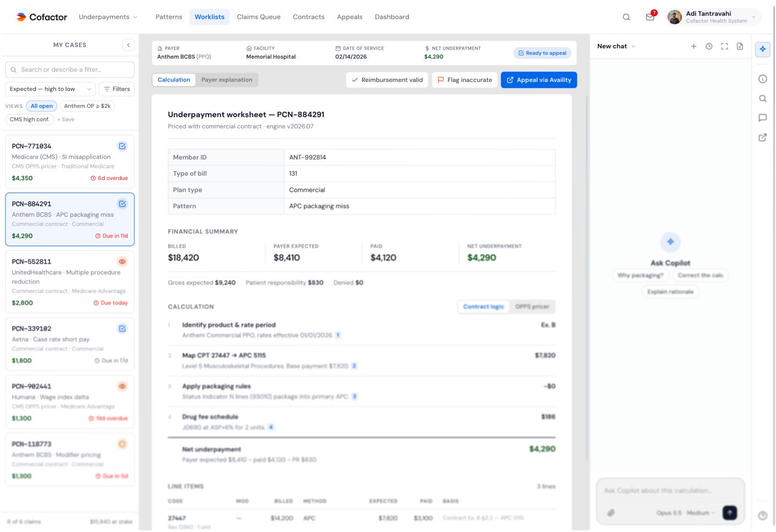
Task: Click the Ready to appeal badge
Action: 543,53
